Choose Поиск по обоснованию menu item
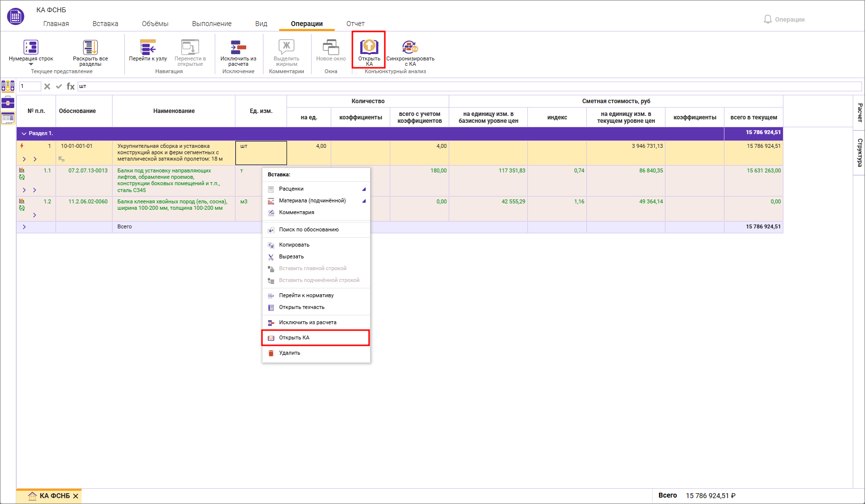865x504 pixels. point(316,229)
